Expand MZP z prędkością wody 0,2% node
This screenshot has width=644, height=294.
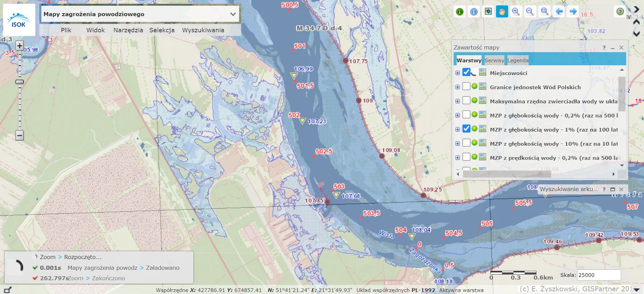point(457,158)
